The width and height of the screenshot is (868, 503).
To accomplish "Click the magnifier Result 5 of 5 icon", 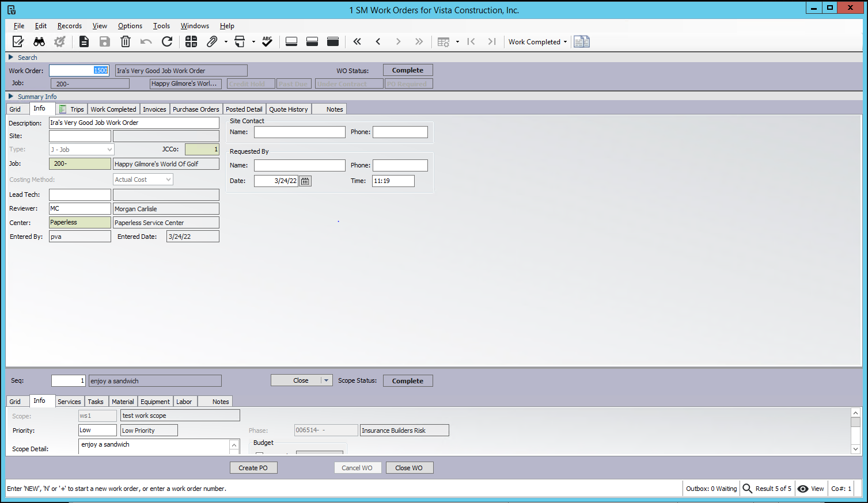I will (x=747, y=488).
